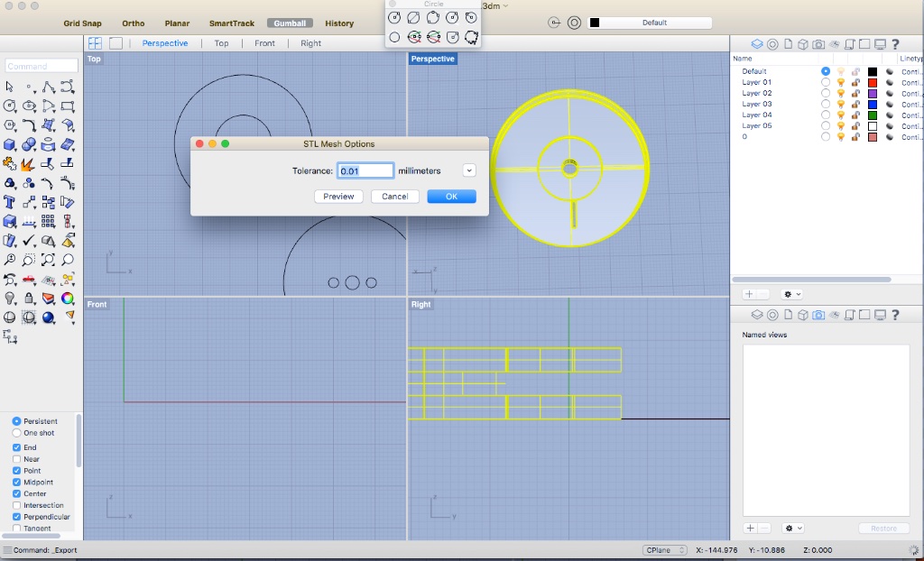Switch to four-viewport layout icon
Screen dimensions: 924x561
[95, 43]
